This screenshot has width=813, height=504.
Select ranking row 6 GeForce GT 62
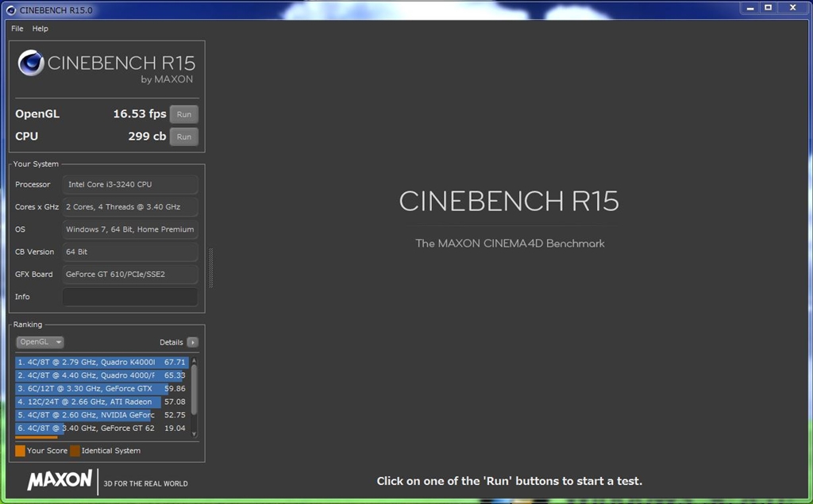102,429
